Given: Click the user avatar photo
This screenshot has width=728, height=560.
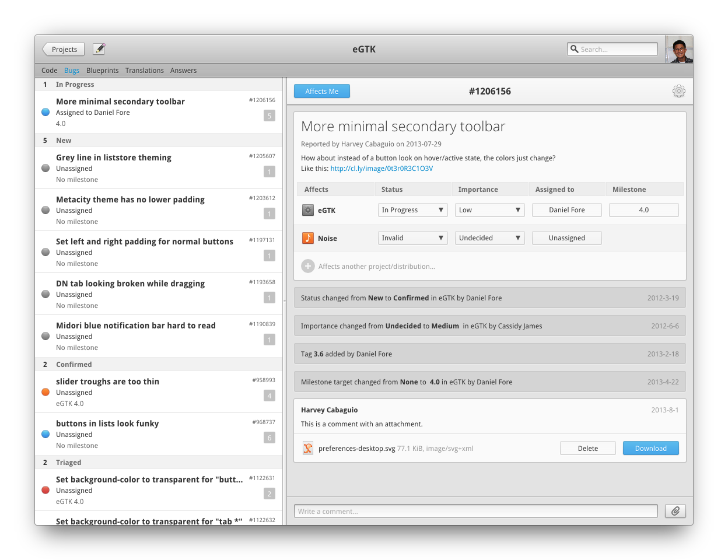Looking at the screenshot, I should pos(679,50).
